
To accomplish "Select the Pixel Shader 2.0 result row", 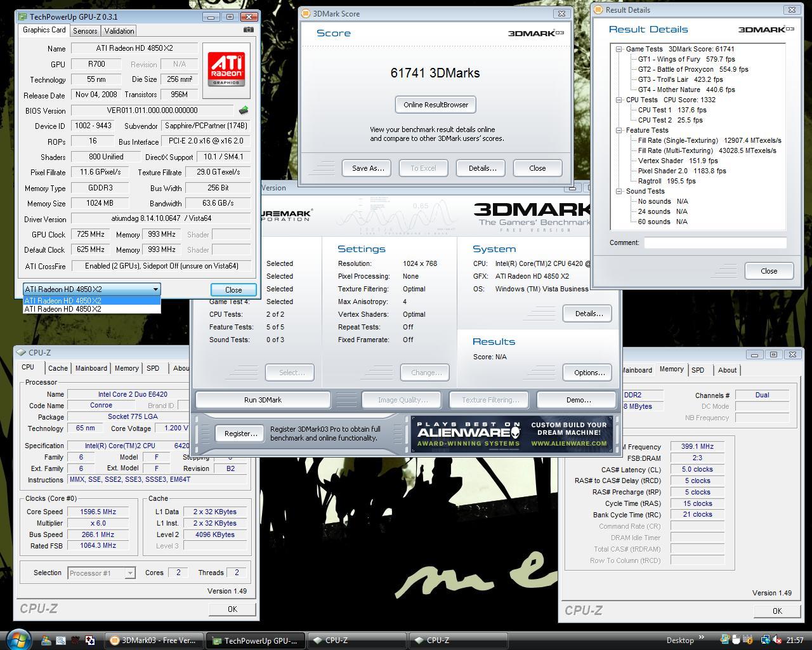I will [682, 171].
